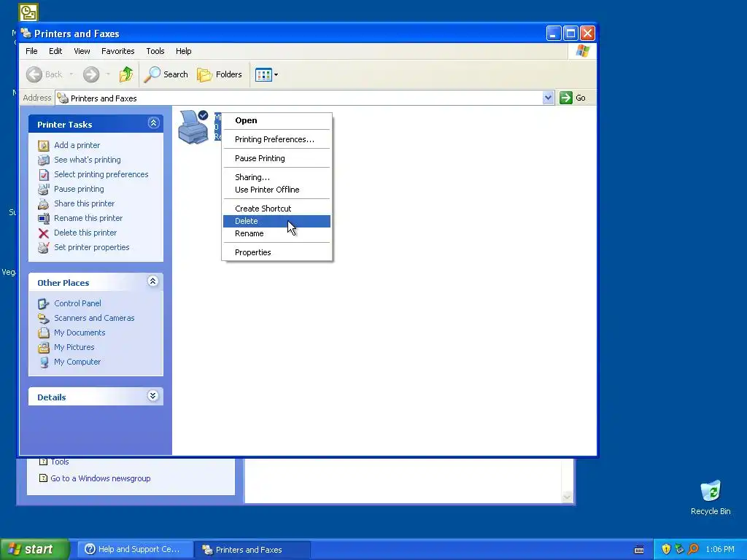Open the Favorites menu

pyautogui.click(x=117, y=51)
